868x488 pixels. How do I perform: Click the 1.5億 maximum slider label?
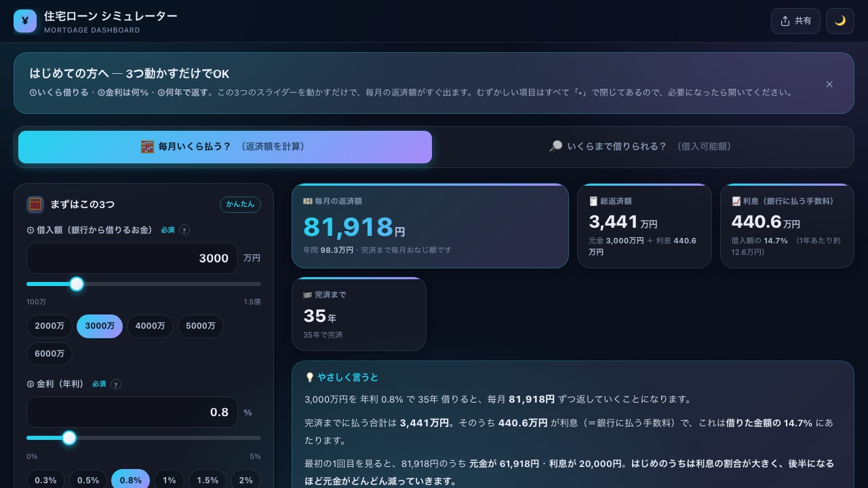tap(252, 302)
